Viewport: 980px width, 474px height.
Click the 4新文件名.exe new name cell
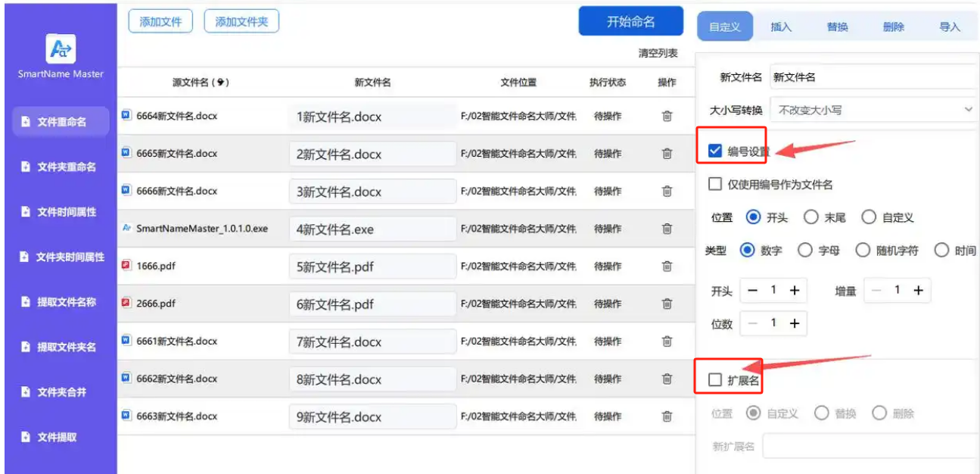[372, 229]
